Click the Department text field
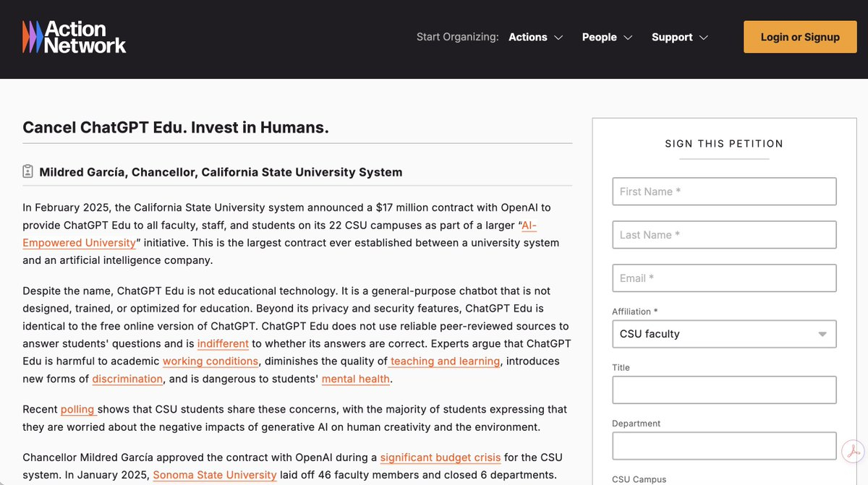 pyautogui.click(x=723, y=446)
